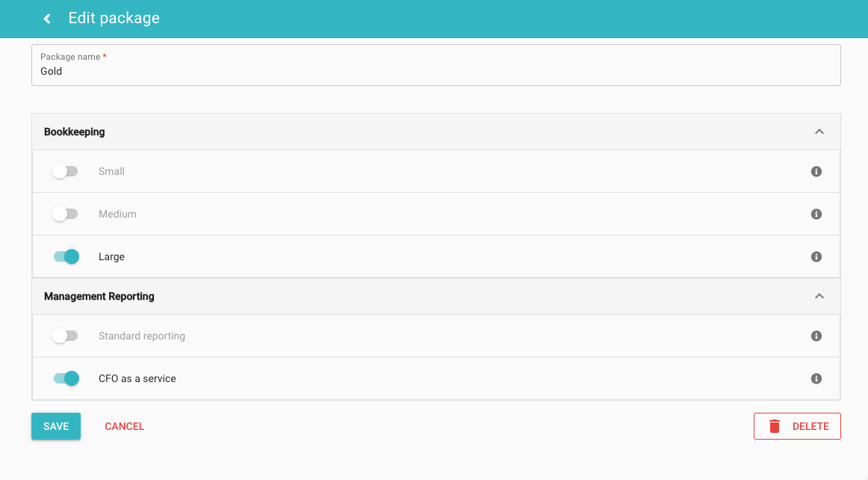Enable the Small bookkeeping toggle
Viewport: 868px width, 480px height.
point(65,171)
